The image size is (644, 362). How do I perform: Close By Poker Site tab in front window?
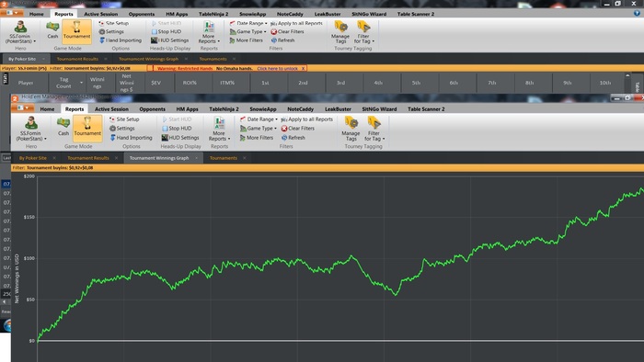[x=54, y=158]
